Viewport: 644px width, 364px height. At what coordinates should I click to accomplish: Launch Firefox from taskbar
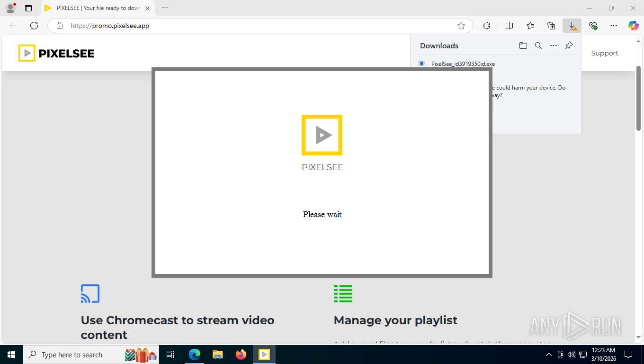click(x=241, y=355)
